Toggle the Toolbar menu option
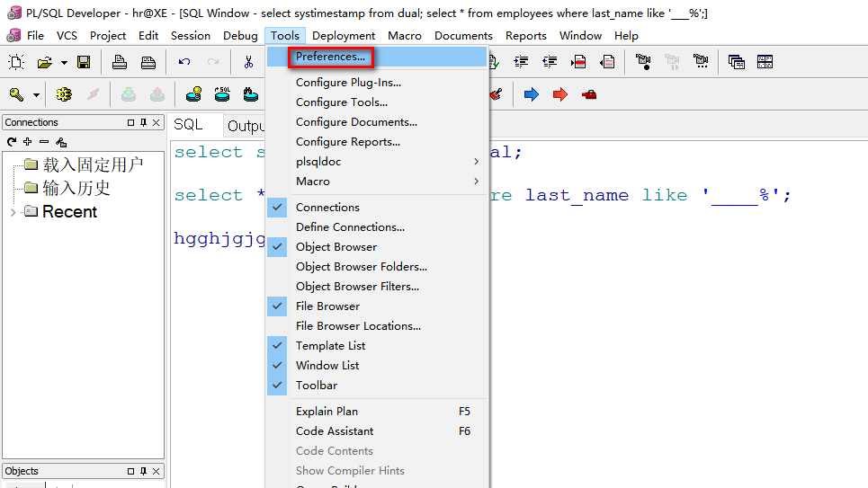Image resolution: width=868 pixels, height=488 pixels. [x=376, y=385]
